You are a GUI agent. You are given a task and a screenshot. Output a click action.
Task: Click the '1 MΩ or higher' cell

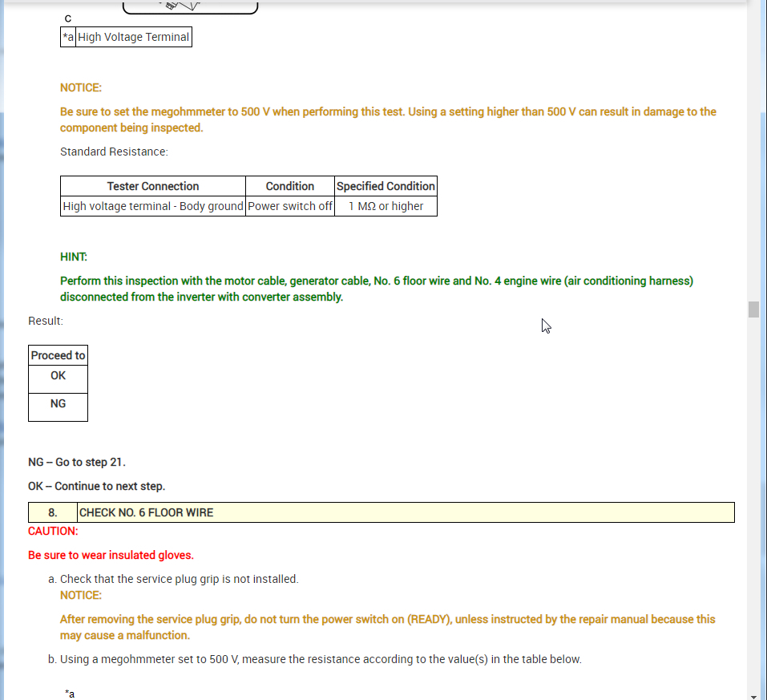(386, 206)
